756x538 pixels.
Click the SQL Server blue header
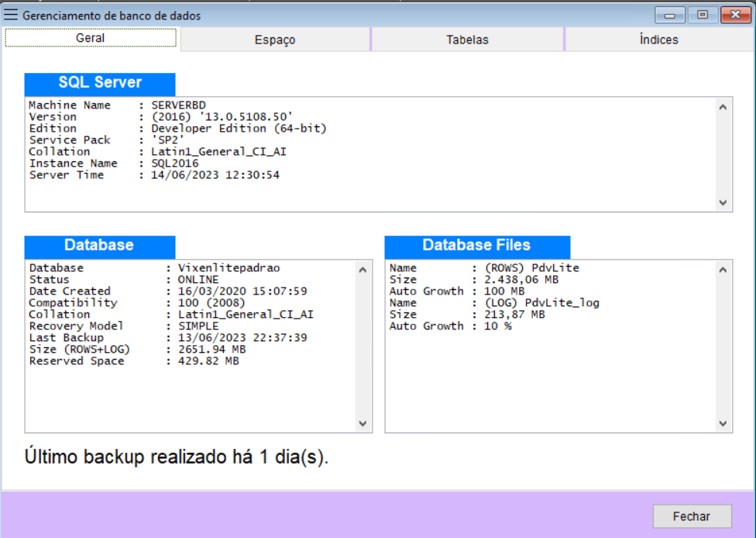(x=100, y=84)
